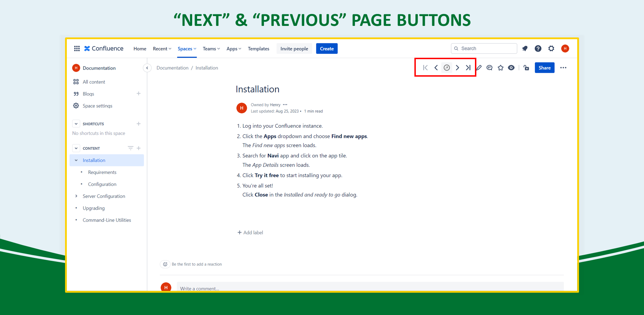Click the Create button

[327, 49]
